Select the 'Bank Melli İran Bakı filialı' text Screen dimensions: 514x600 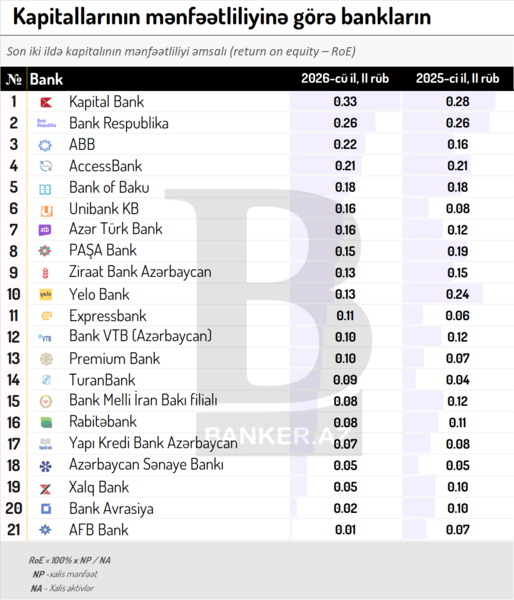pos(143,400)
